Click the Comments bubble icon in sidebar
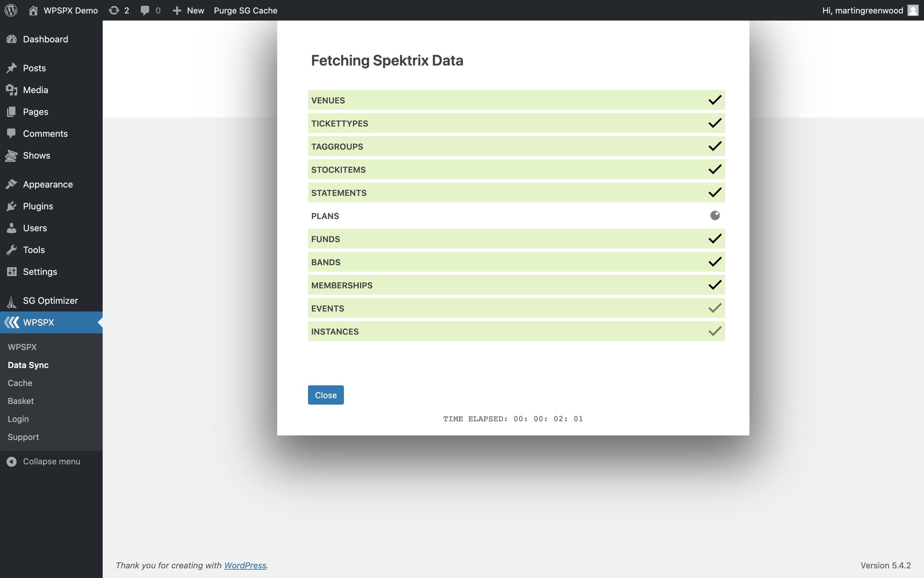 tap(12, 133)
